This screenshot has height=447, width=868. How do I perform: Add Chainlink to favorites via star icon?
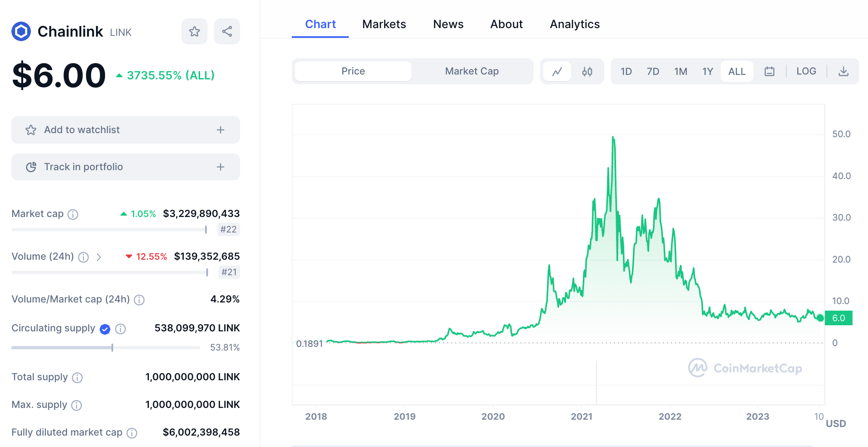[x=195, y=31]
